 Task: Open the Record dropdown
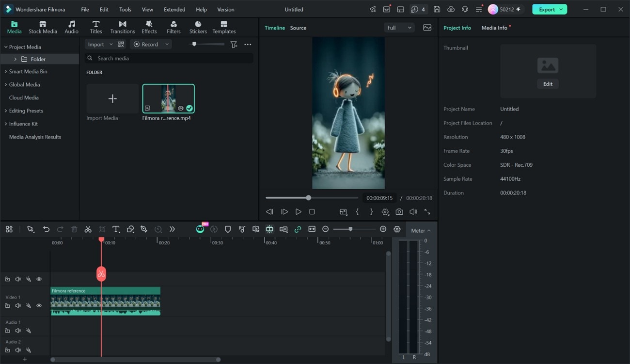click(x=151, y=44)
